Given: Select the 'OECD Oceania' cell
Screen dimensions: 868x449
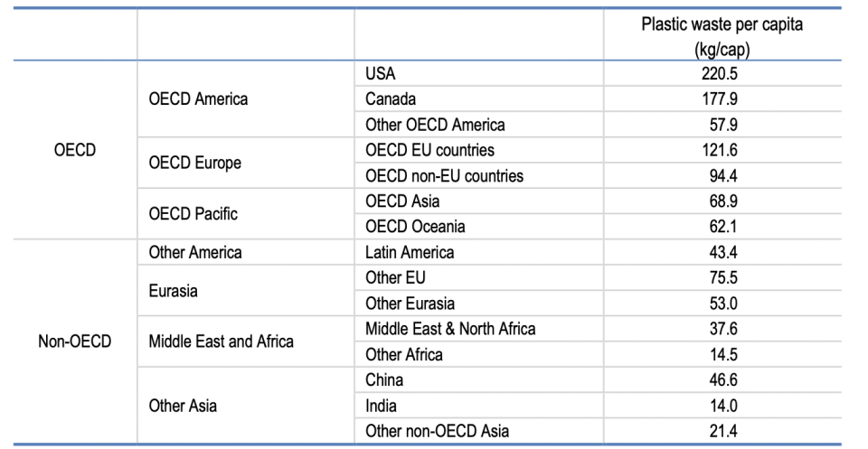Looking at the screenshot, I should (x=415, y=227).
